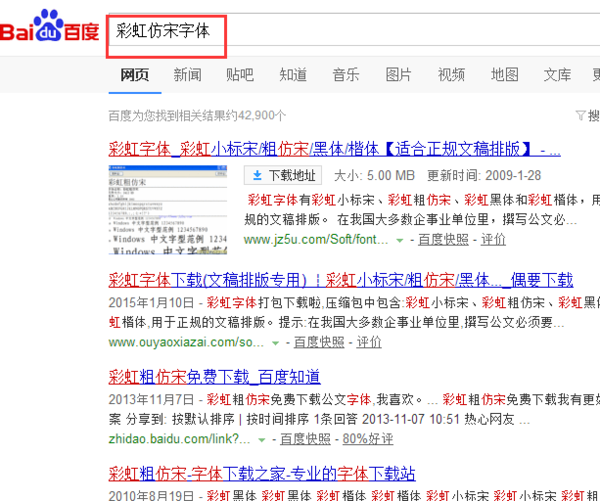
Task: Click the 80%好评 rating link
Action: [x=368, y=439]
